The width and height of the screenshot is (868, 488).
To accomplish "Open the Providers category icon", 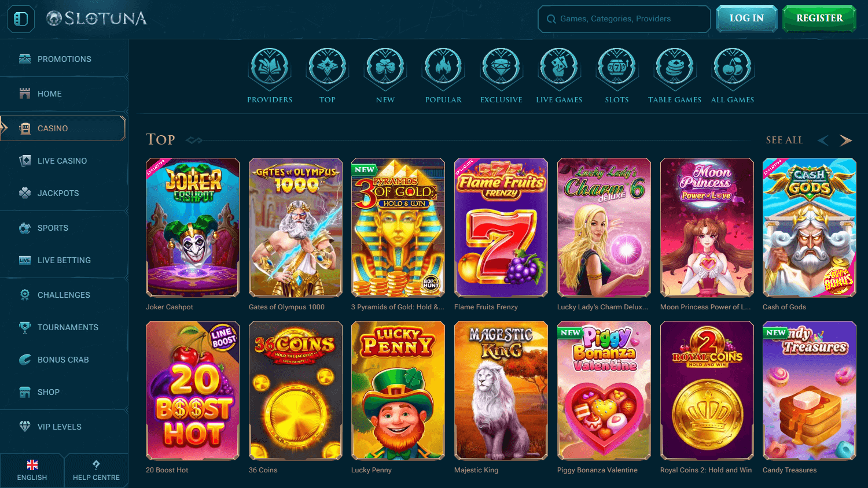I will (270, 69).
